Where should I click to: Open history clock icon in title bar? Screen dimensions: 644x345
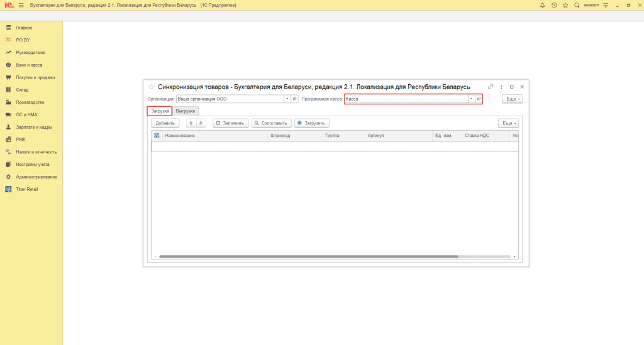(x=553, y=5)
